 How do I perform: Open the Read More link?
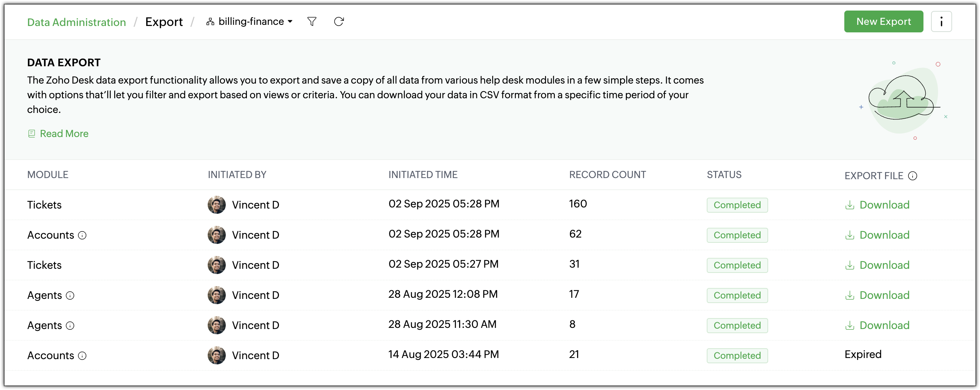click(x=64, y=133)
